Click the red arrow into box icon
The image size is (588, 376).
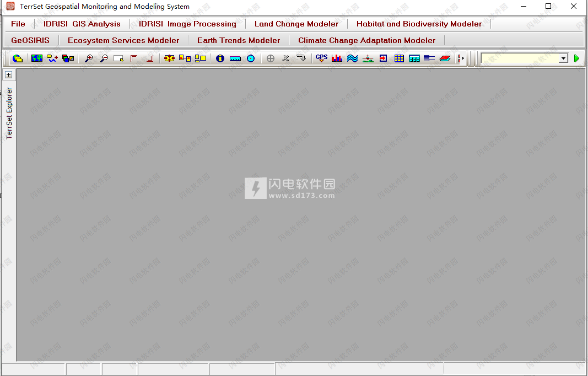pyautogui.click(x=383, y=58)
